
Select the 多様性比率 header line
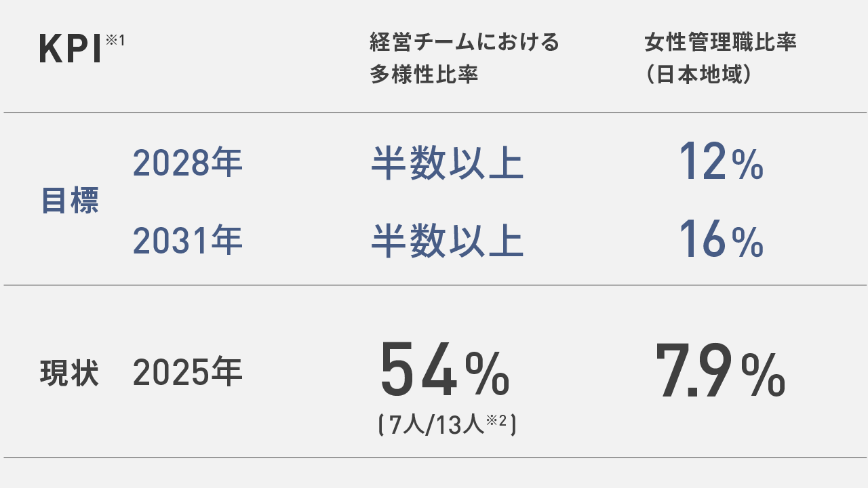point(424,75)
